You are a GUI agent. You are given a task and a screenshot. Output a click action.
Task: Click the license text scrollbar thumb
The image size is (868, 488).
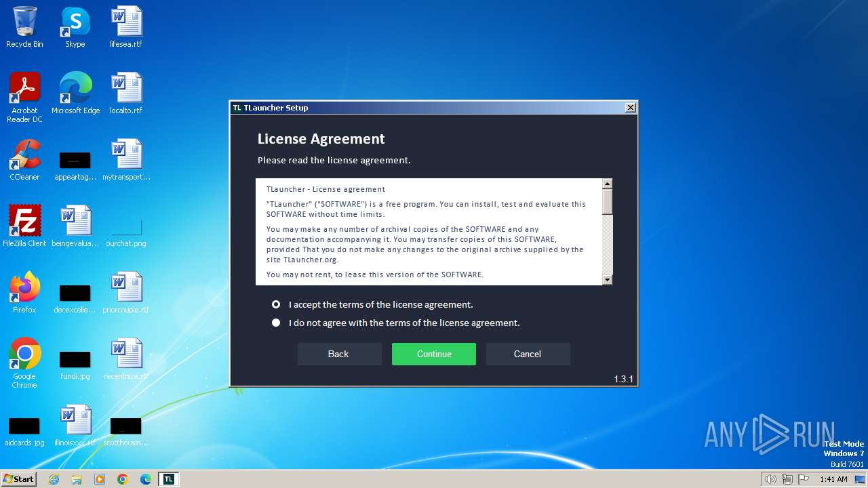(x=608, y=202)
